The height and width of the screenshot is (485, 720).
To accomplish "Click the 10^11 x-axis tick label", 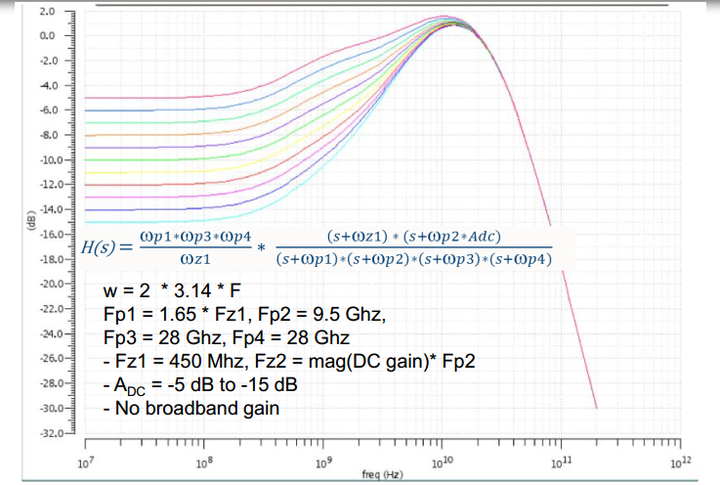I will point(562,462).
